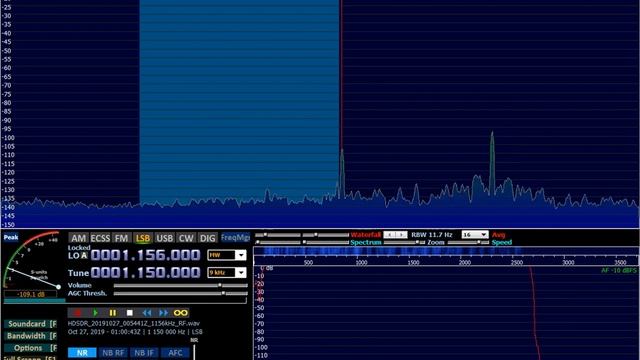Select CW demodulation mode
Viewport: 640px width, 360px height.
click(x=186, y=238)
